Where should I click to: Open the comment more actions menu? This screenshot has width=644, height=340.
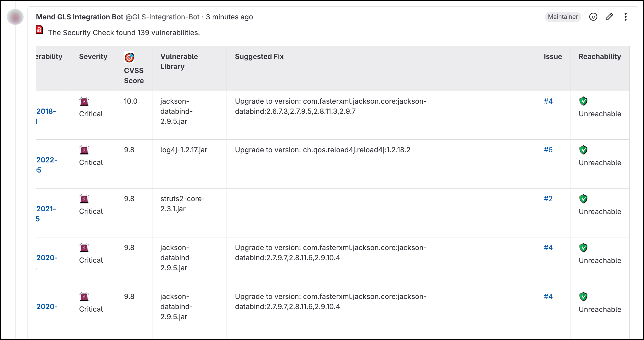625,17
